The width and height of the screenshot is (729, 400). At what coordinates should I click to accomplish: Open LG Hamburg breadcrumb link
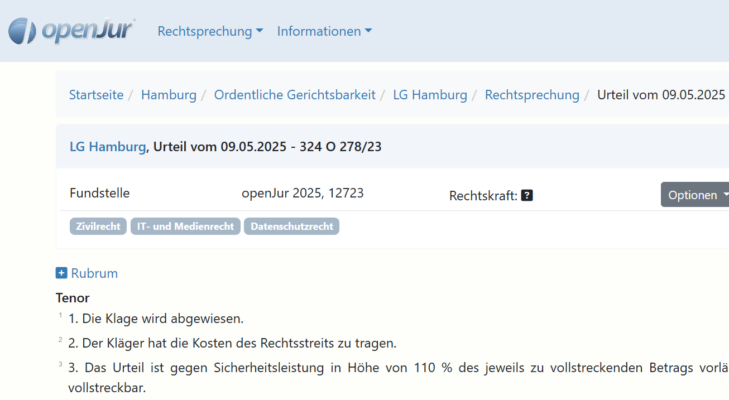(x=430, y=95)
